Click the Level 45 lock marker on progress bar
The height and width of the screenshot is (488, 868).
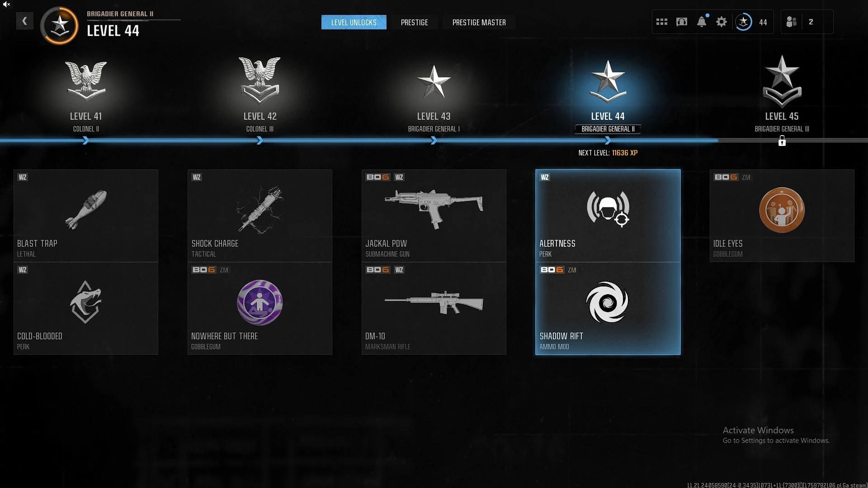point(782,141)
